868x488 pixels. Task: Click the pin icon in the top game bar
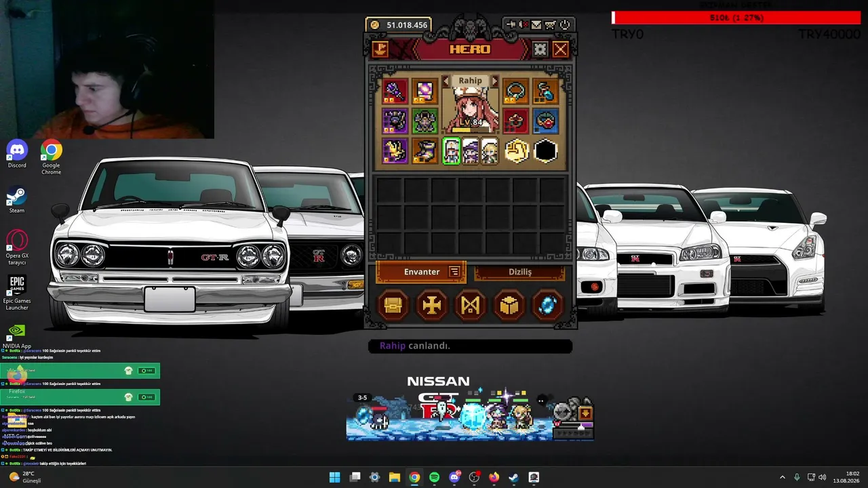click(511, 25)
